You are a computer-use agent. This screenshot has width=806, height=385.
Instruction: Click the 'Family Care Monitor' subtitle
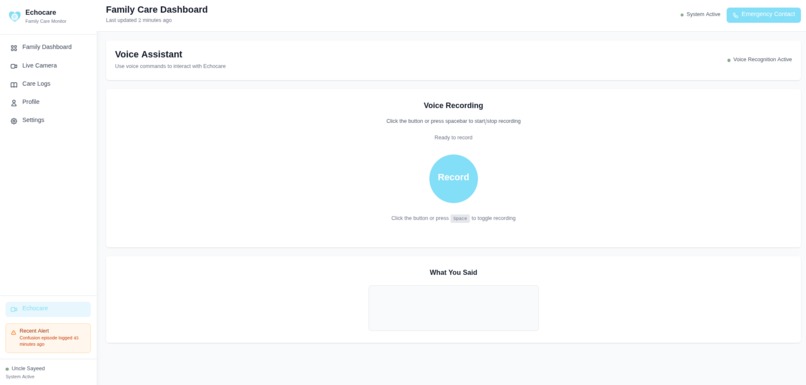pos(46,22)
